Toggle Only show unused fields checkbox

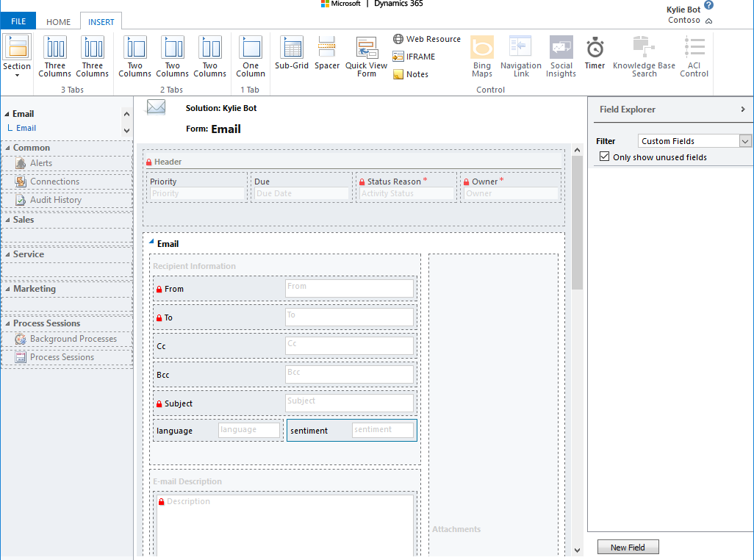coord(605,157)
